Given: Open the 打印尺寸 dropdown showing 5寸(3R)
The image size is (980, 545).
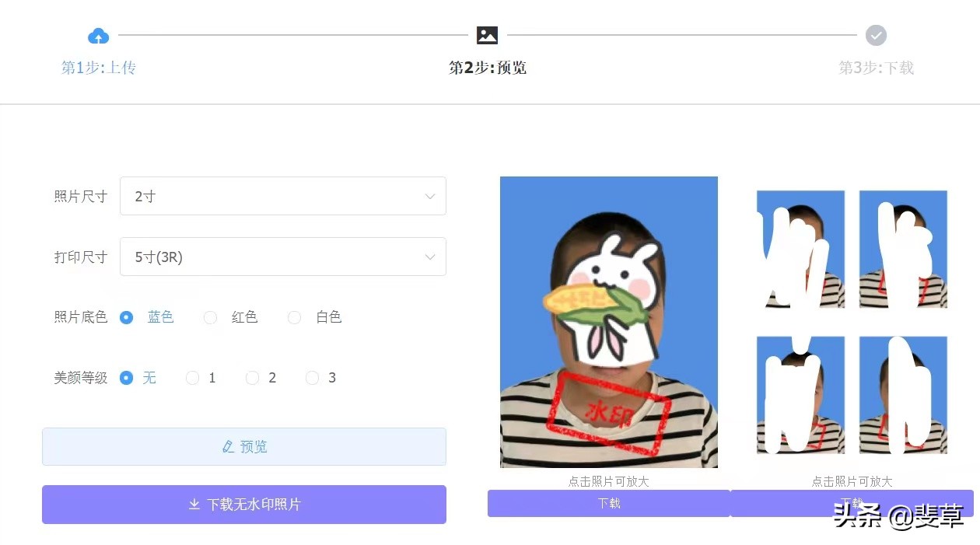Looking at the screenshot, I should (x=283, y=257).
